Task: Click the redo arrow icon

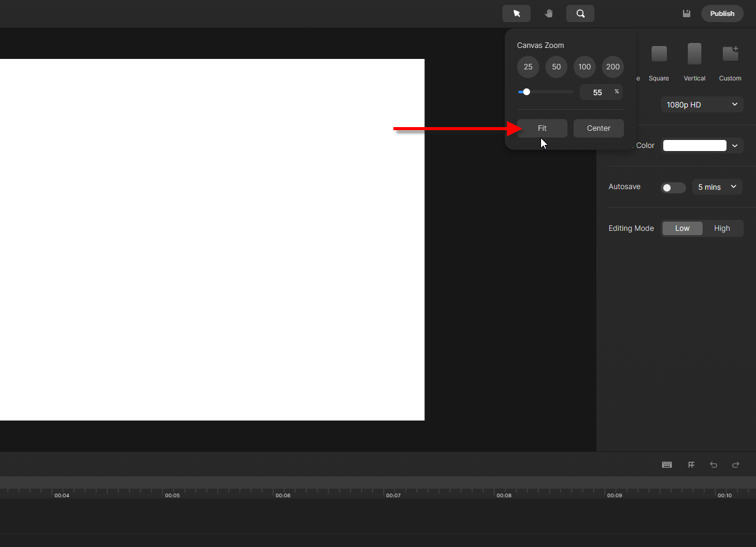Action: pyautogui.click(x=736, y=465)
